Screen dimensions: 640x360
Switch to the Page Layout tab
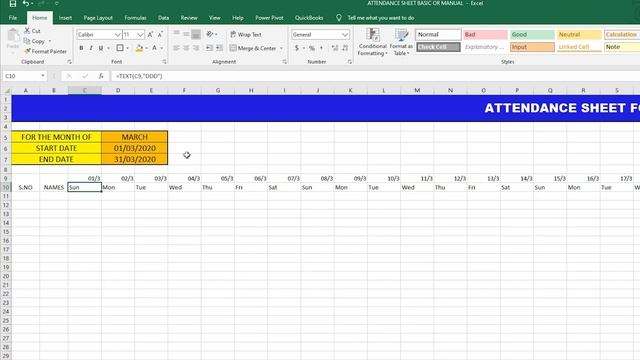(98, 18)
